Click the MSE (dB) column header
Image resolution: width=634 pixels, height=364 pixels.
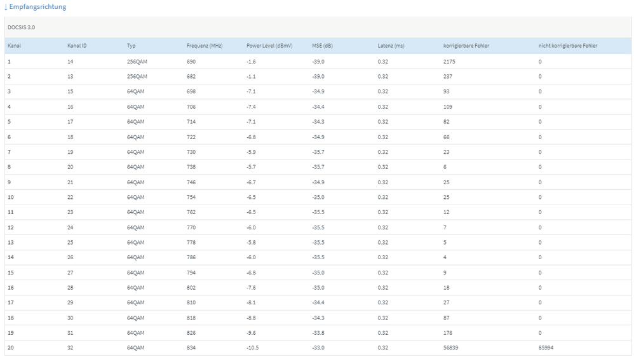click(322, 46)
